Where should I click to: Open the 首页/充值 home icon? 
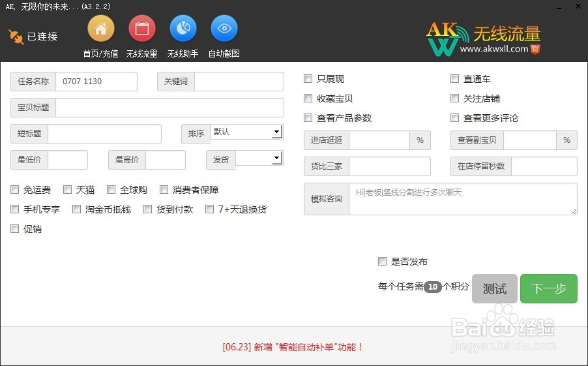(x=101, y=29)
